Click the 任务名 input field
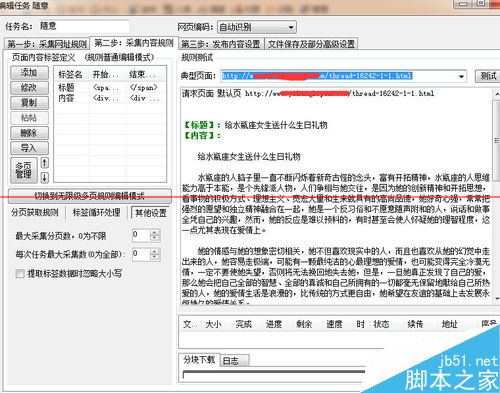Screen dimensions: 500x393 point(83,26)
